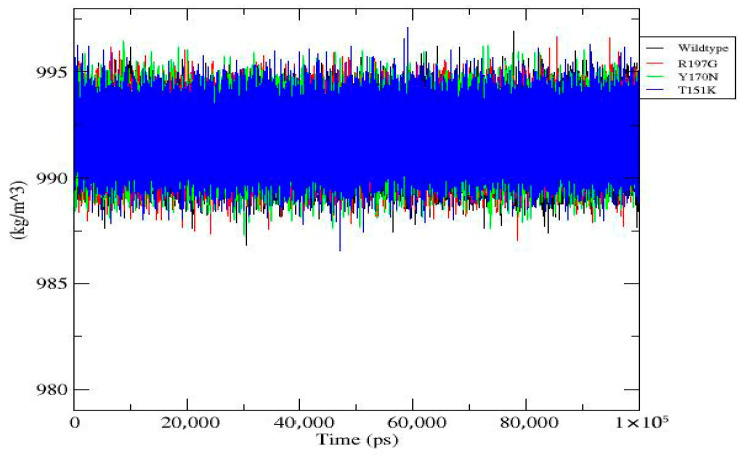Click the (kg/m^3) y-axis title
The height and width of the screenshot is (458, 743).
click(21, 210)
